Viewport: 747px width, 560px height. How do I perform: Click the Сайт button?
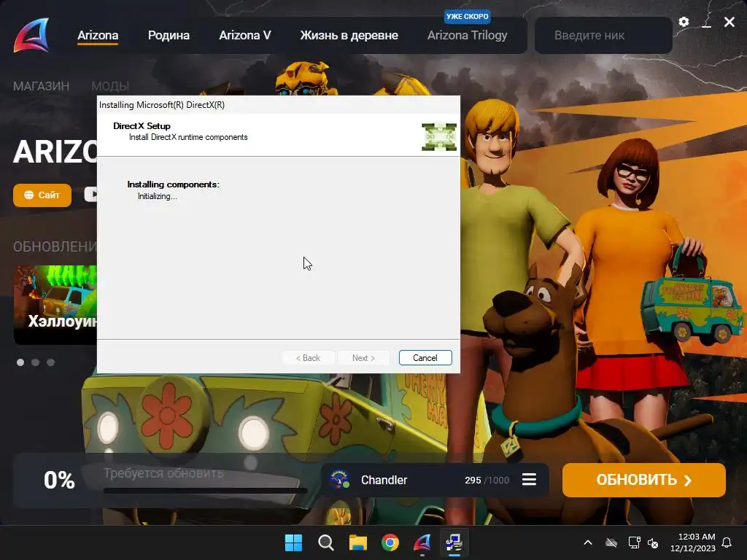pos(42,195)
